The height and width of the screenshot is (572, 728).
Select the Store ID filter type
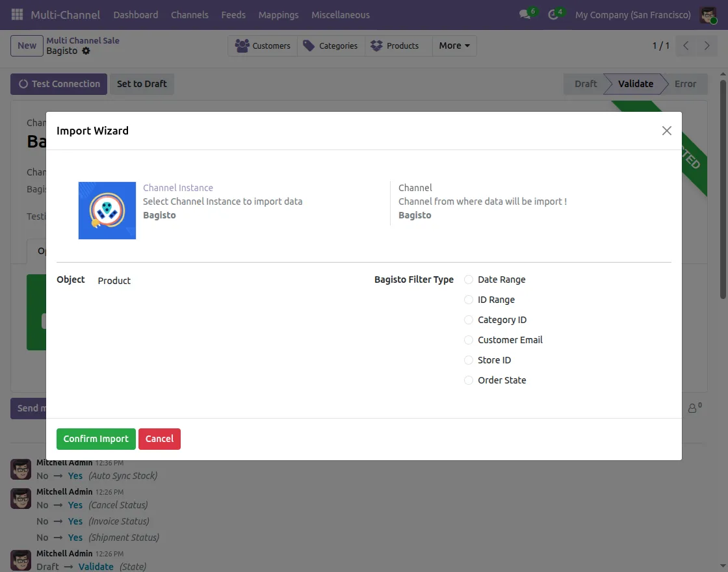[469, 360]
